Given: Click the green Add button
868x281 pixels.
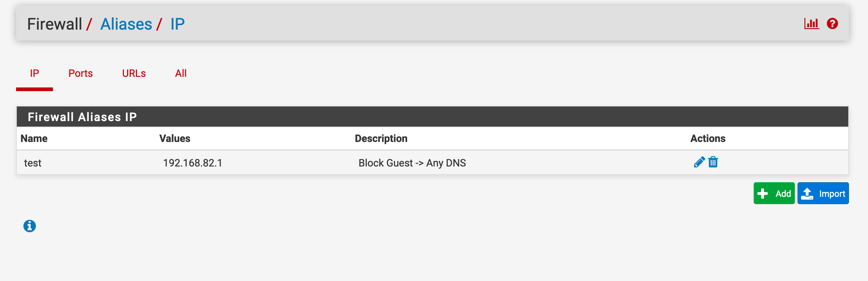Looking at the screenshot, I should 774,193.
